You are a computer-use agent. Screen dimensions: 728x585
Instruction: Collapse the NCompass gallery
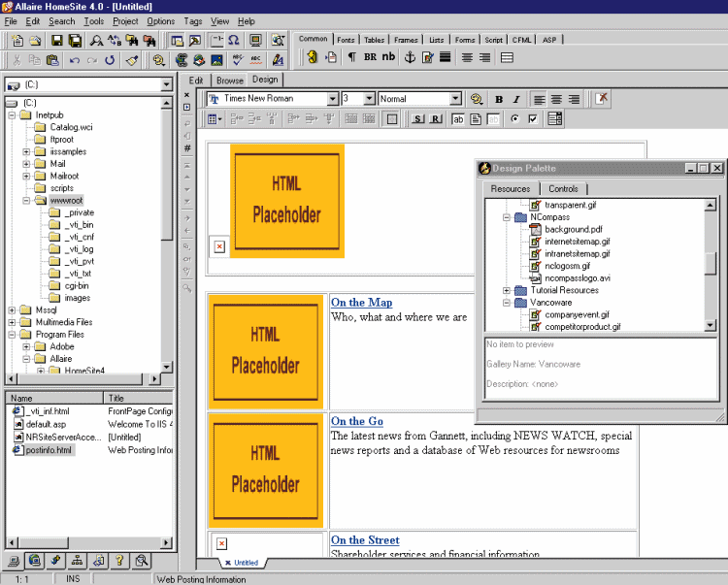pyautogui.click(x=507, y=217)
